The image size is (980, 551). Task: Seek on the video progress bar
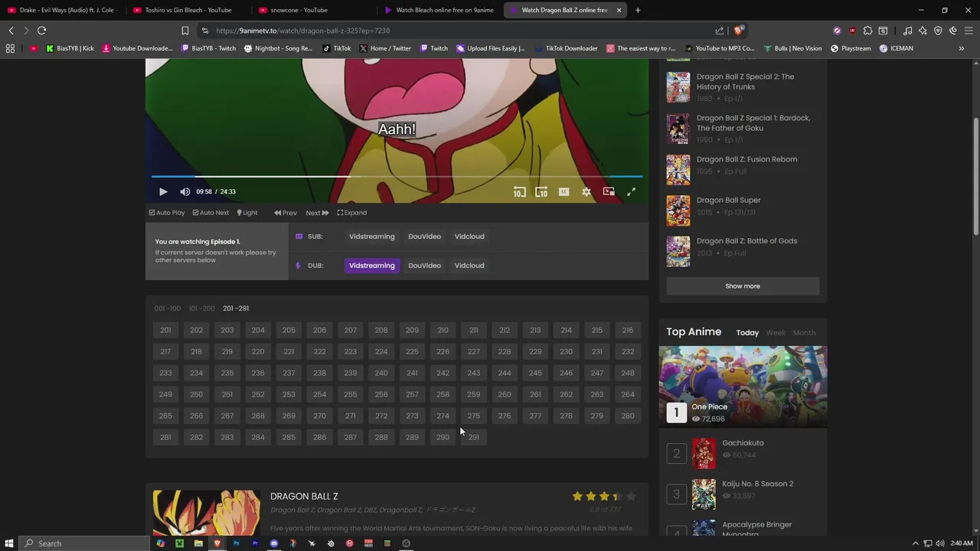pos(397,176)
